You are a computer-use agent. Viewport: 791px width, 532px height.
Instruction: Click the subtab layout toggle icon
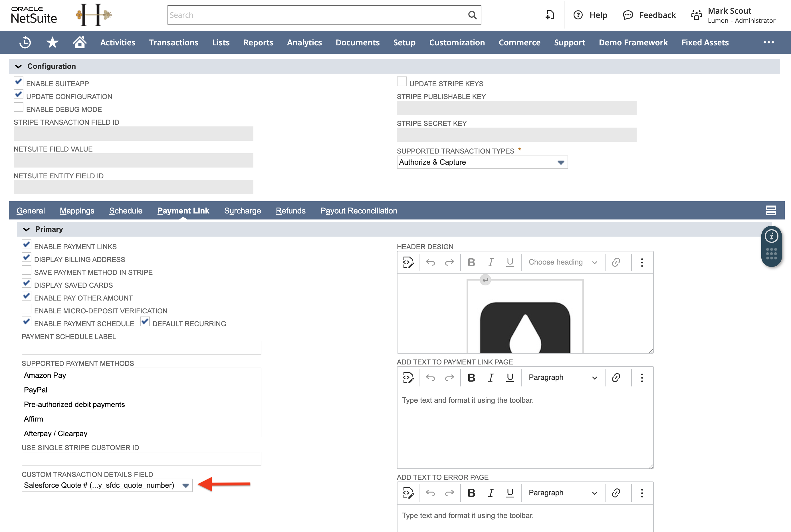click(x=771, y=210)
